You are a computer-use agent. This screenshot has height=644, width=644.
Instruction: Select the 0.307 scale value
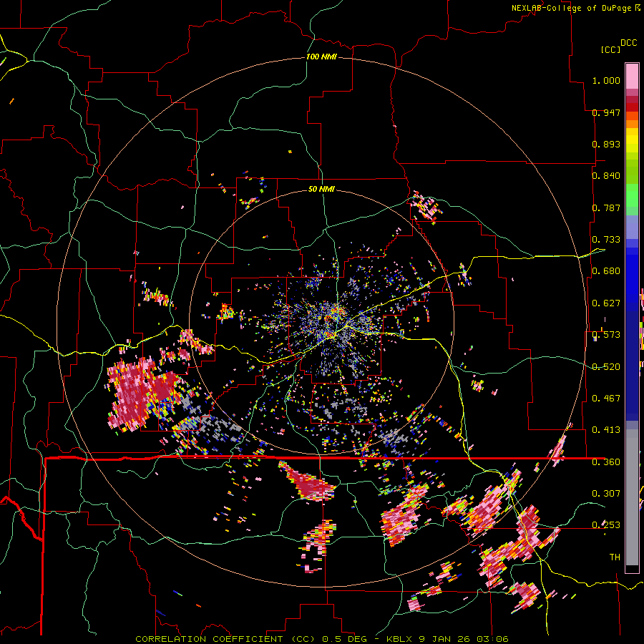(606, 494)
